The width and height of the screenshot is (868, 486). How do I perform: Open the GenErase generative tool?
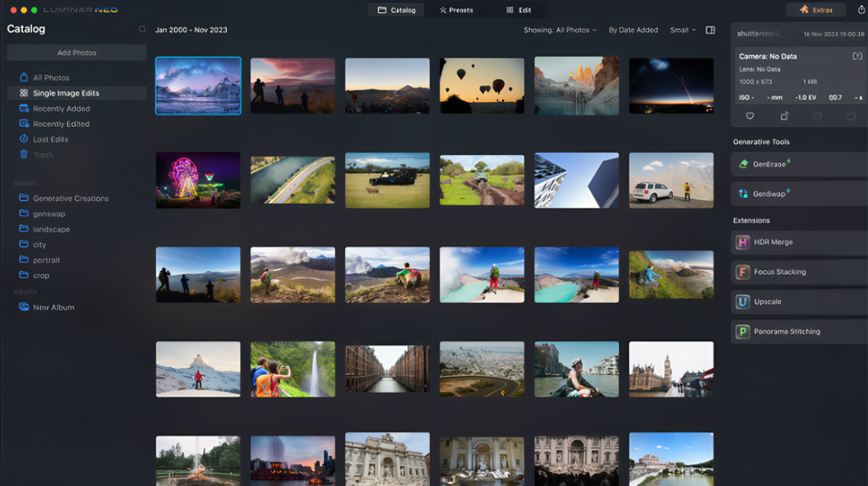799,164
